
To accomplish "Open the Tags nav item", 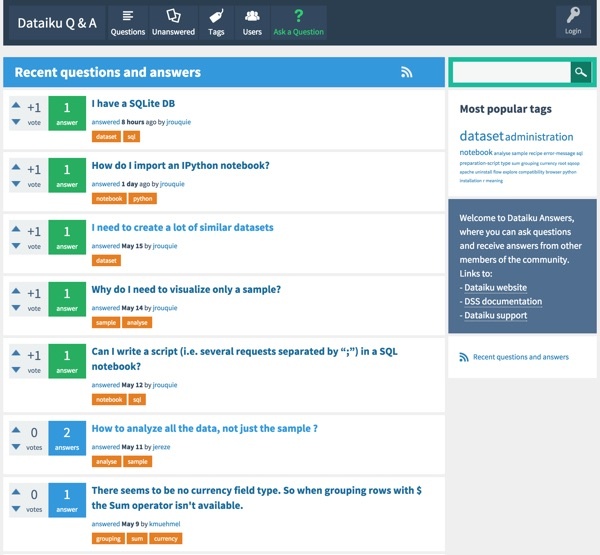I will click(x=216, y=23).
